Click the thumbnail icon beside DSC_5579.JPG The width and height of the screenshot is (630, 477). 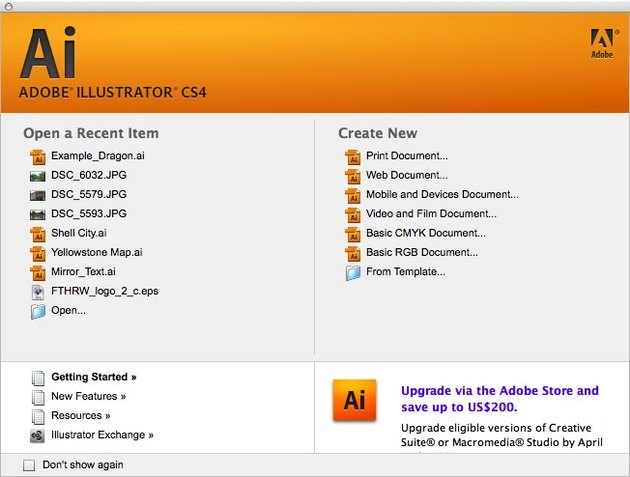click(38, 195)
